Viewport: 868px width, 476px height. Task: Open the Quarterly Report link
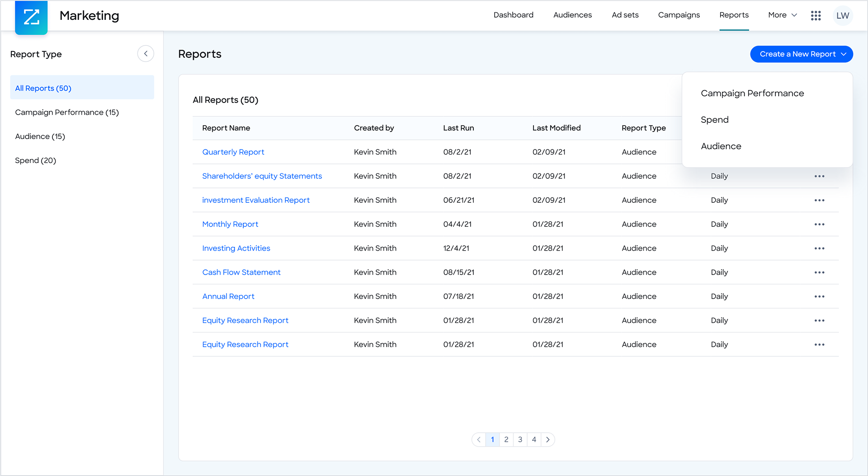[233, 152]
